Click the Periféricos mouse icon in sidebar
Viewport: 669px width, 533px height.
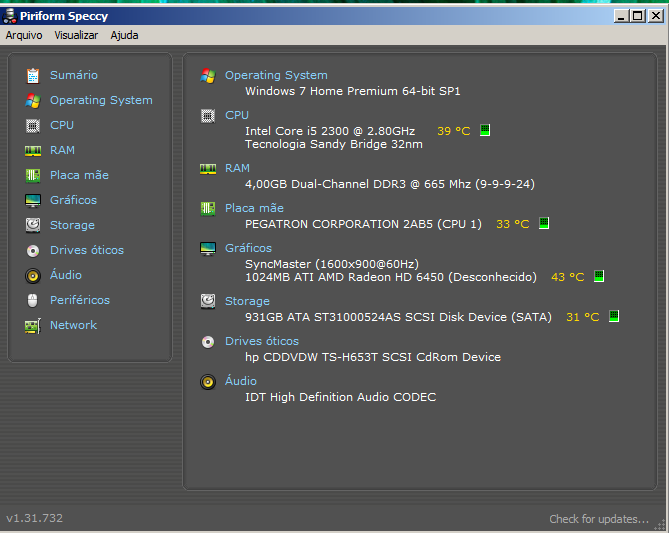32,300
